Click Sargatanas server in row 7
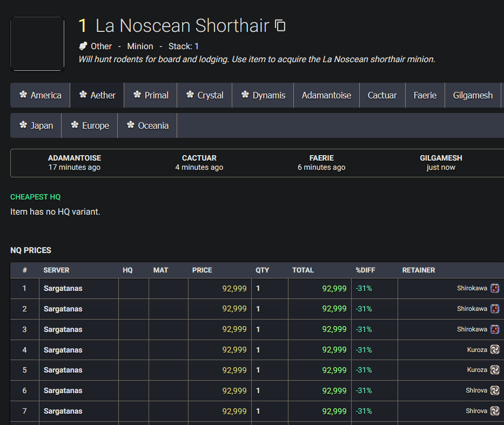Image resolution: width=504 pixels, height=425 pixels. 63,411
